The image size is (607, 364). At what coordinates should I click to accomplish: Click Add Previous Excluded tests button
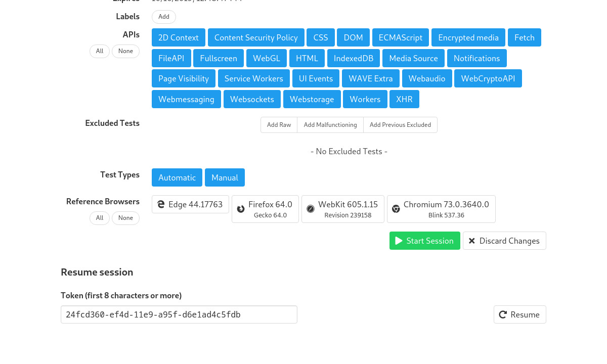[400, 125]
